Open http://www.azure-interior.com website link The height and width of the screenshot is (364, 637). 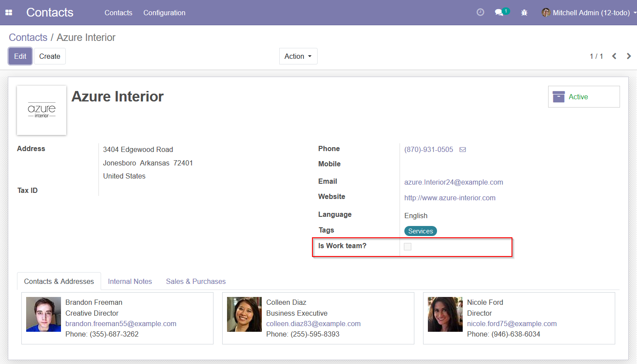[x=450, y=198]
